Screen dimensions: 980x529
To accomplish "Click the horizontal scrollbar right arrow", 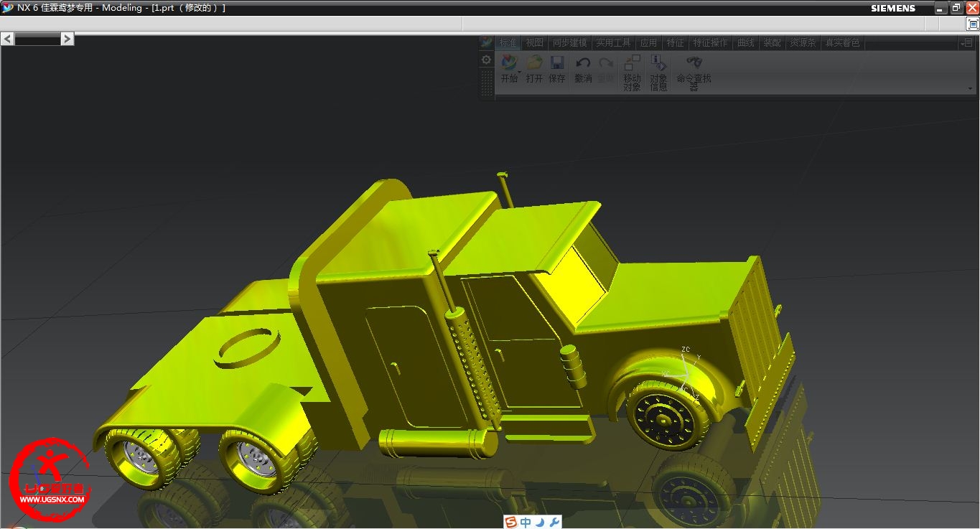I will pos(67,39).
